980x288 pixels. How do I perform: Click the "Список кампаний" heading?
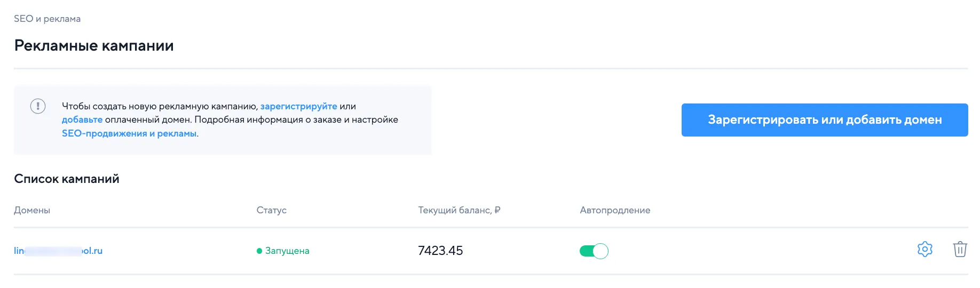67,179
